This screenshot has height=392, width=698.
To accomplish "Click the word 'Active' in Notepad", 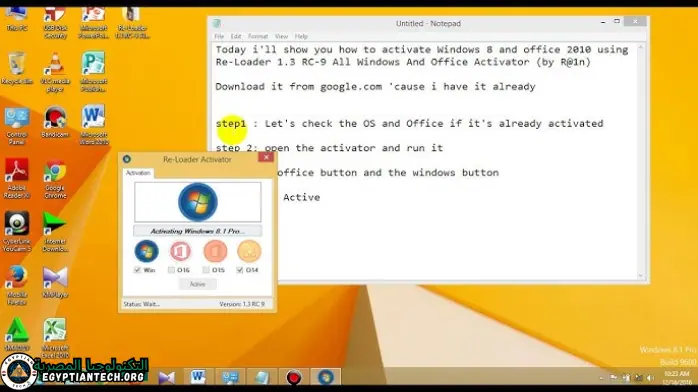I will [301, 197].
